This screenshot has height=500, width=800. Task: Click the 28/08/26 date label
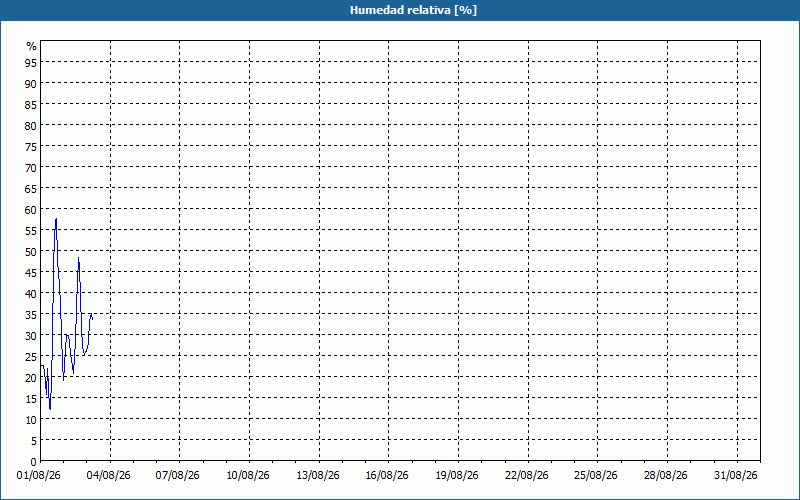[666, 476]
